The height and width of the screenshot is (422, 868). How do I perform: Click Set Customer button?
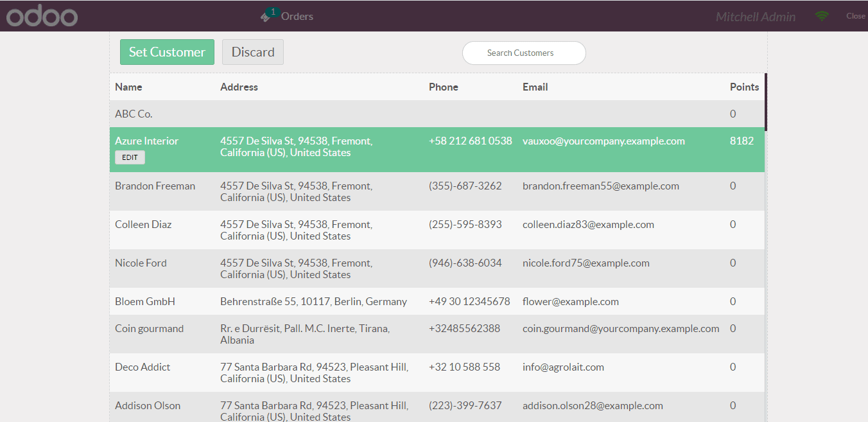pos(167,52)
